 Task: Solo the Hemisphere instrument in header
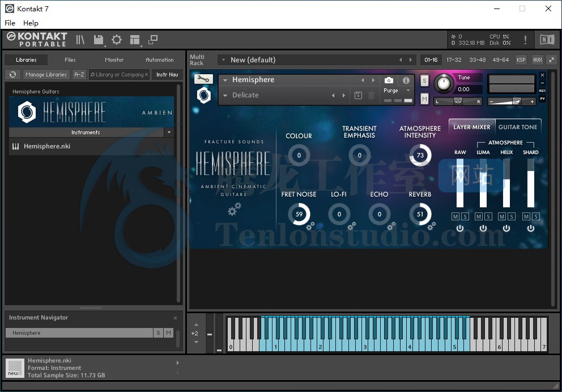pyautogui.click(x=424, y=80)
